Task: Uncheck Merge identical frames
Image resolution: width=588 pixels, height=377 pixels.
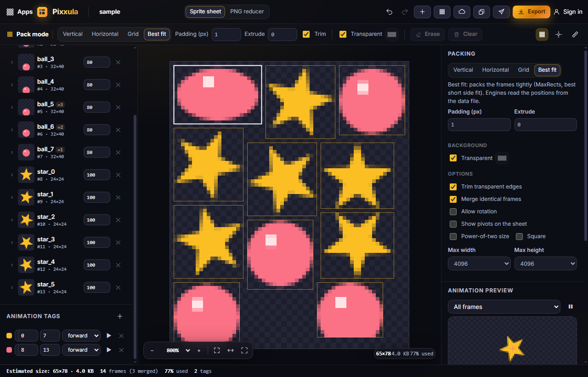Action: pos(453,199)
